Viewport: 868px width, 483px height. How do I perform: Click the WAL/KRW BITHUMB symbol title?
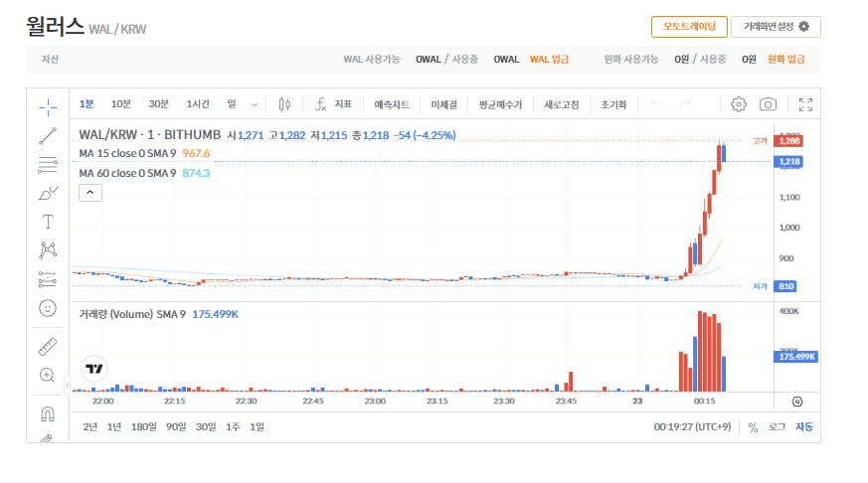pyautogui.click(x=149, y=135)
